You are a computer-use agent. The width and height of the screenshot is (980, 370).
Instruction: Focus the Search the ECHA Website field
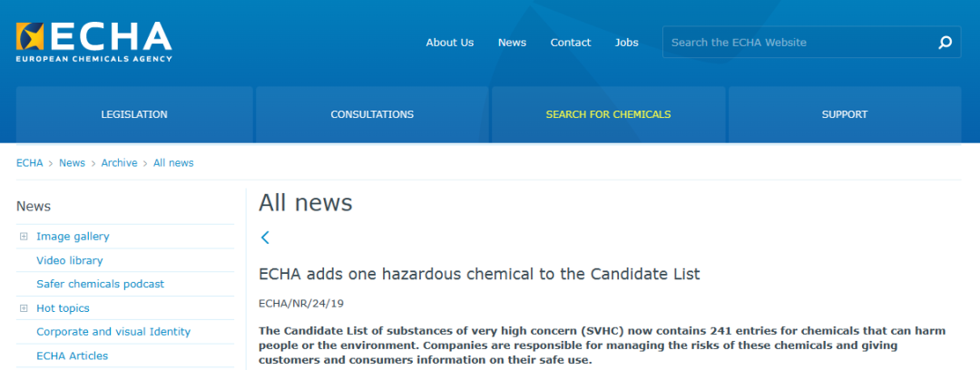799,43
